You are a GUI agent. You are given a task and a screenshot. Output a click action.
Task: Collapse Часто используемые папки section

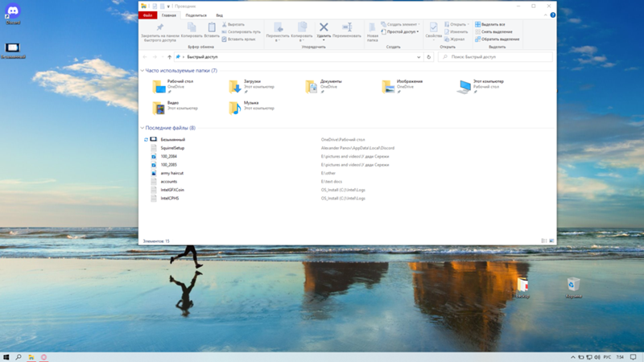click(142, 71)
